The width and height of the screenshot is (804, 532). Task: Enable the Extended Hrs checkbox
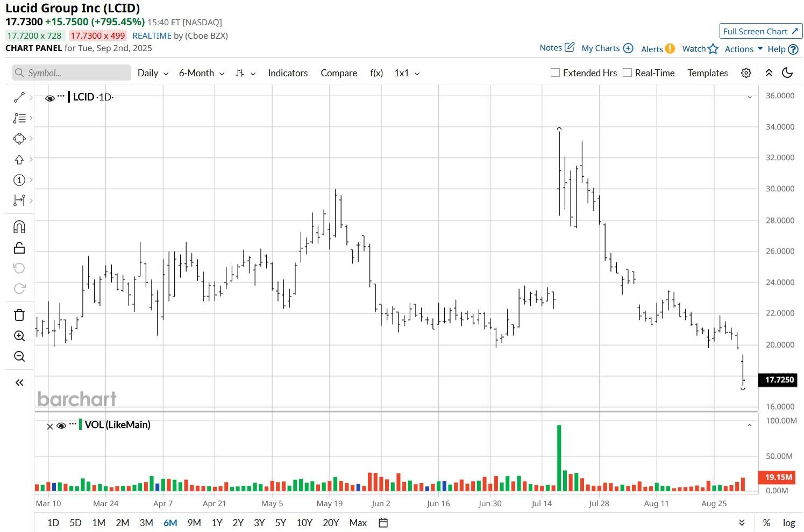pyautogui.click(x=556, y=73)
